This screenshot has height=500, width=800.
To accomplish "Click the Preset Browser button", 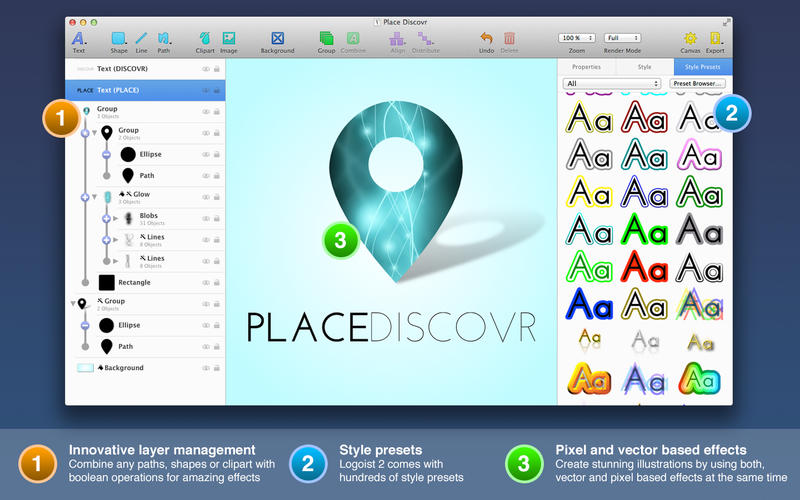I will [698, 83].
